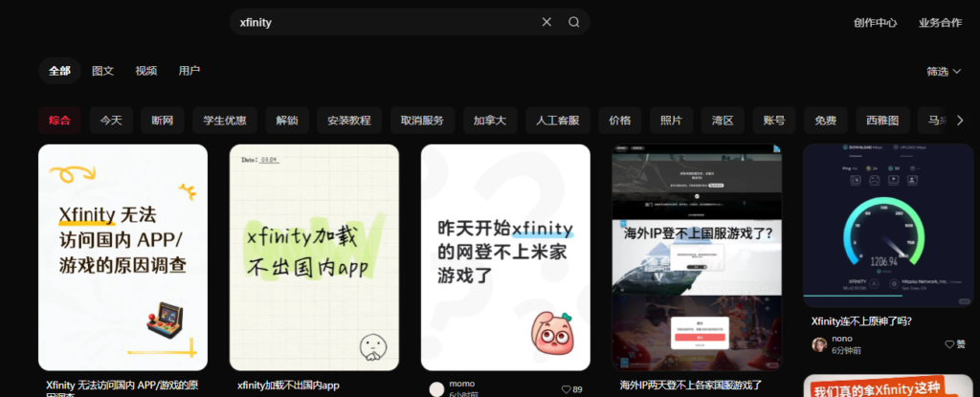Select the 全部 tab
The image size is (980, 397).
[x=59, y=71]
